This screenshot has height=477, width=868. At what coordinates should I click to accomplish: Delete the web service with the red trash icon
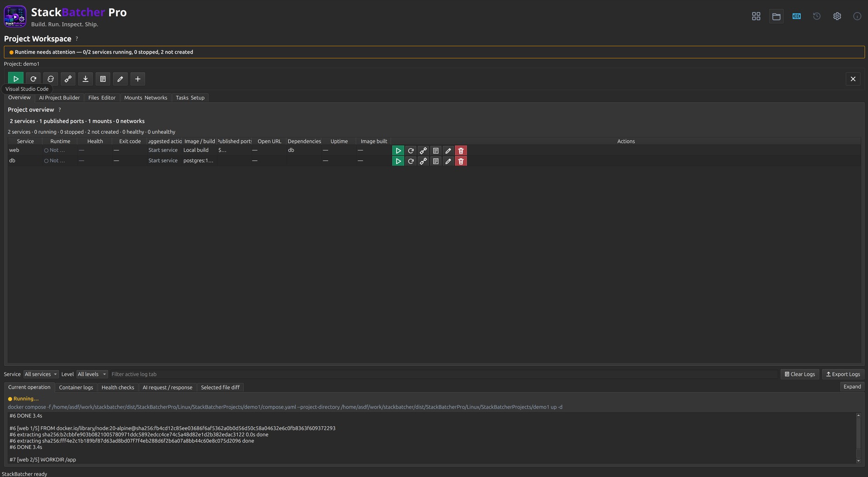[x=461, y=151]
